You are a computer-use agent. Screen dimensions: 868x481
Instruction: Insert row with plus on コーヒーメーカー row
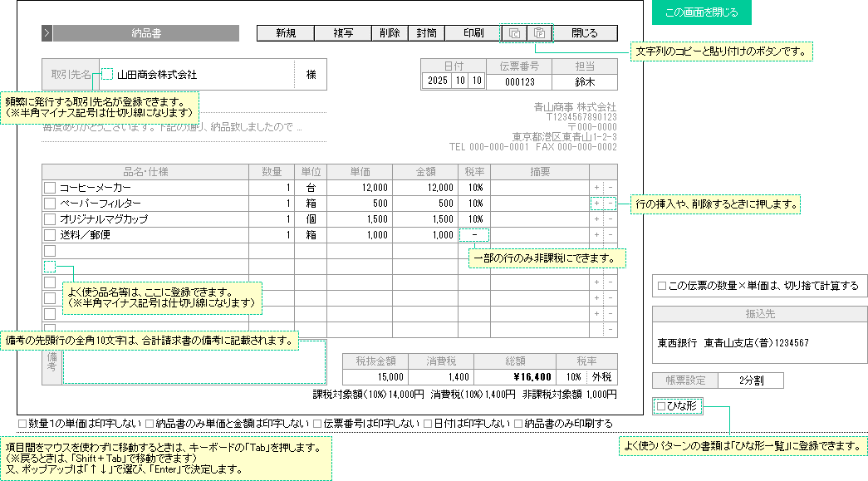pyautogui.click(x=596, y=188)
